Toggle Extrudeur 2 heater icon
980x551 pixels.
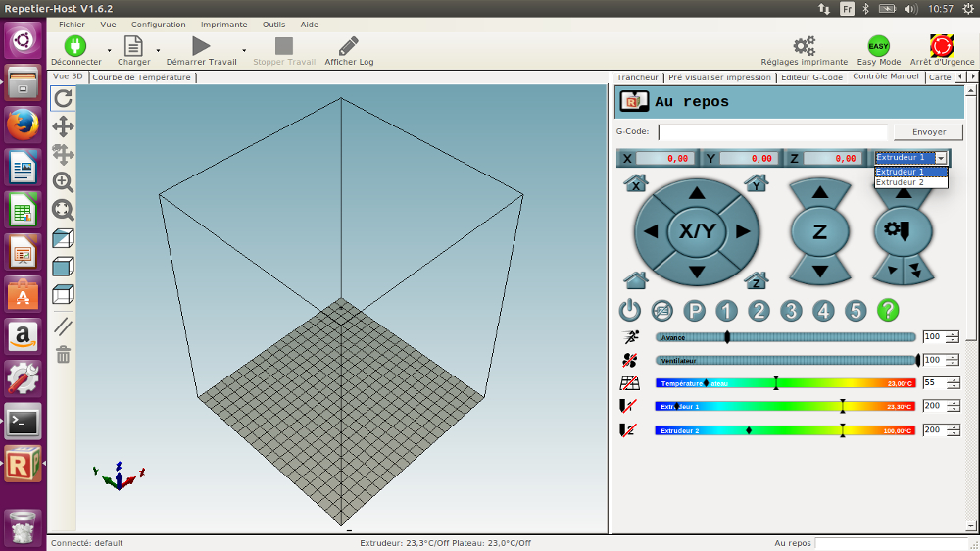coord(628,430)
